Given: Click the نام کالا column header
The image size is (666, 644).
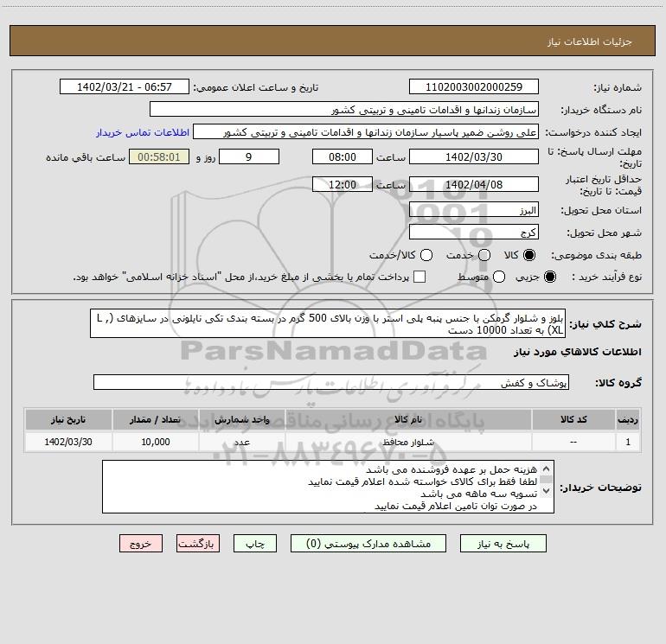Looking at the screenshot, I should [x=408, y=420].
